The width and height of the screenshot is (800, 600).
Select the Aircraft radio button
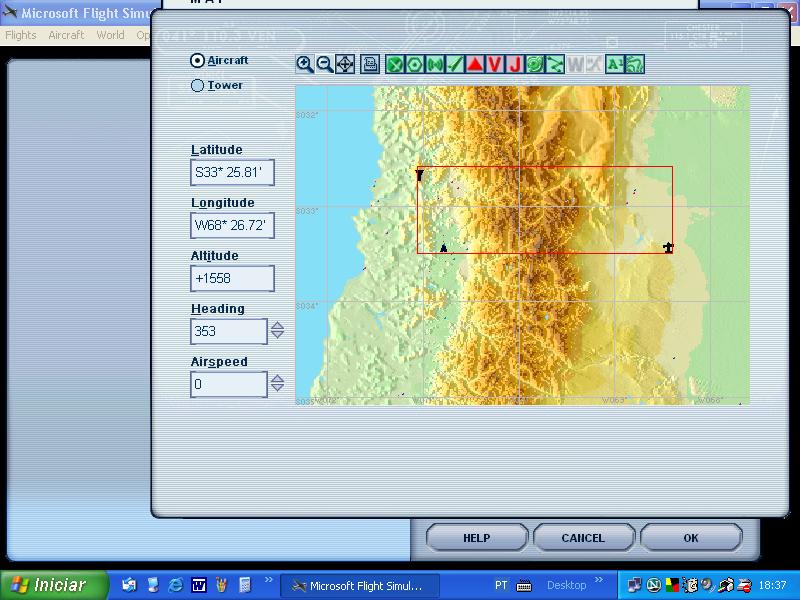point(197,60)
